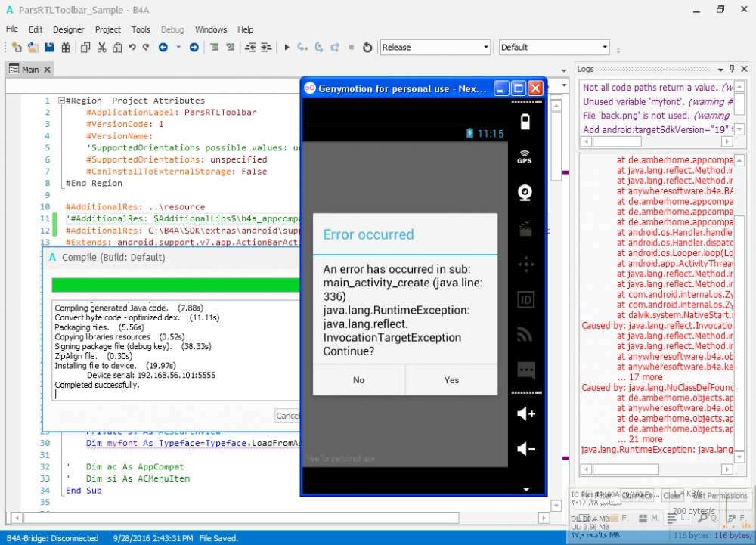Open the GPS widget in Genymotion

525,156
